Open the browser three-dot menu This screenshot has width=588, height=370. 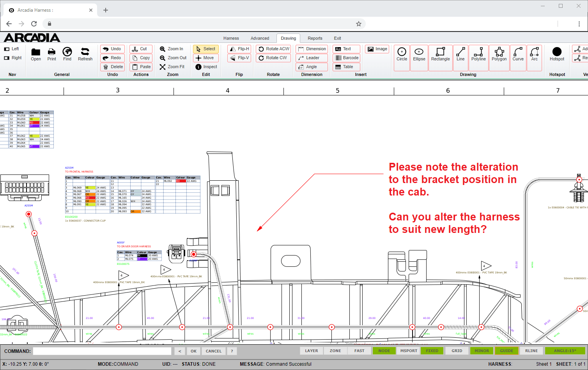pos(579,24)
